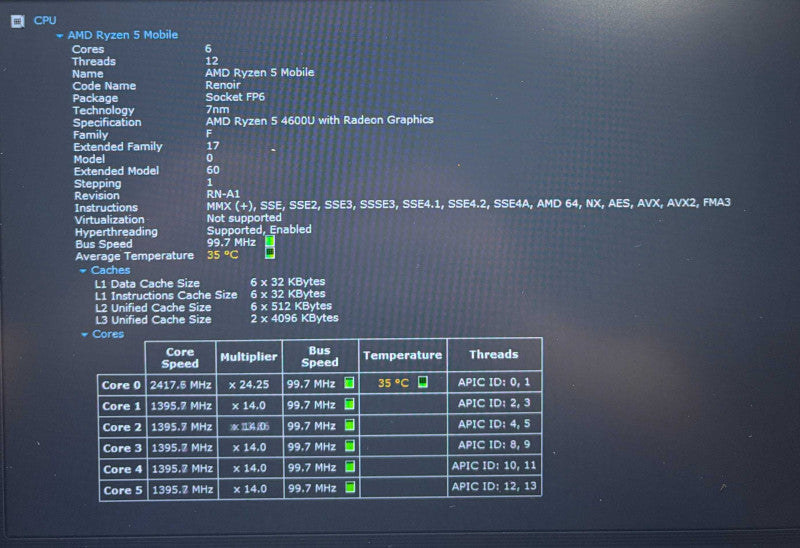The image size is (800, 548).
Task: Click the Revision value RN-A1
Action: (223, 194)
